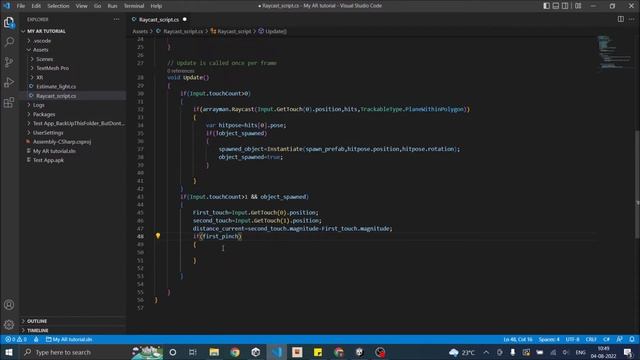Click the lightbulb code action icon

pyautogui.click(x=158, y=236)
